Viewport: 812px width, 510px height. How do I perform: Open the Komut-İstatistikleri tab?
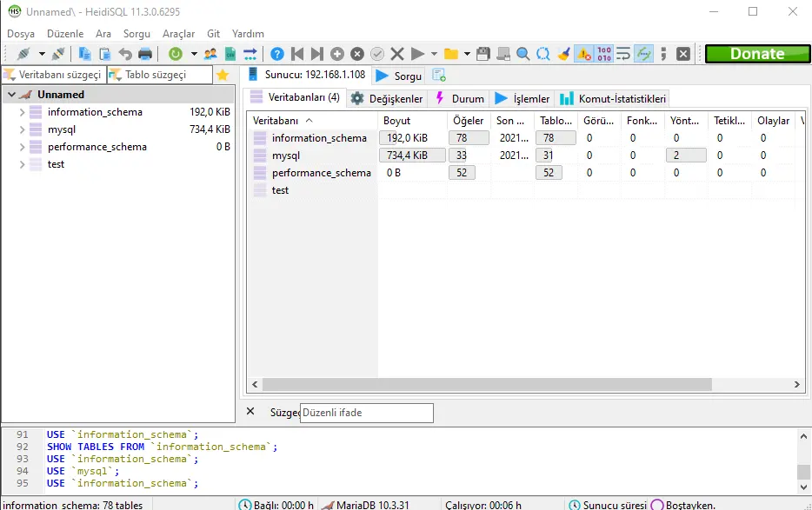613,98
